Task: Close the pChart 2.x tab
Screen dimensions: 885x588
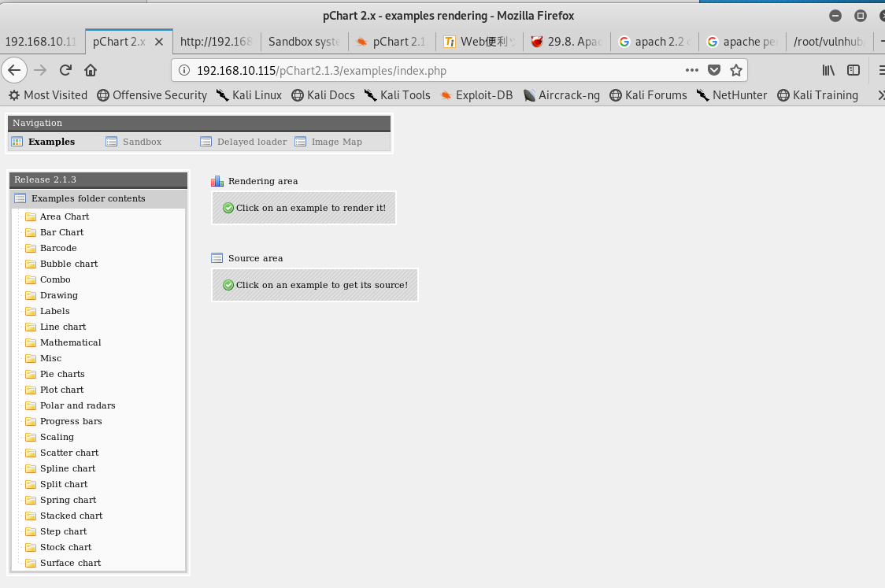Action: 159,42
